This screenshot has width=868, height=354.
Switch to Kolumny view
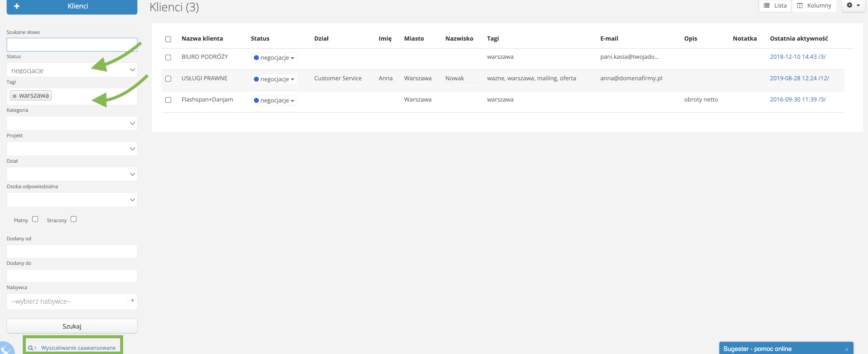(x=814, y=5)
